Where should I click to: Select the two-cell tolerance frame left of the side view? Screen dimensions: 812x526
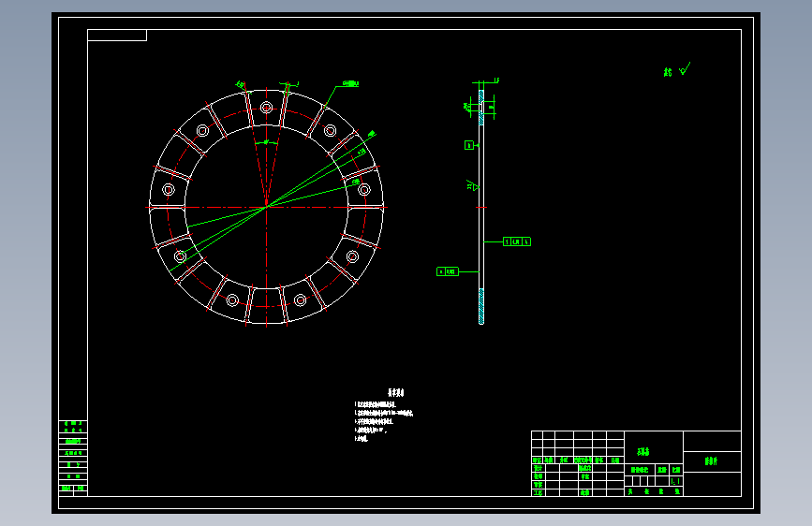pyautogui.click(x=448, y=271)
